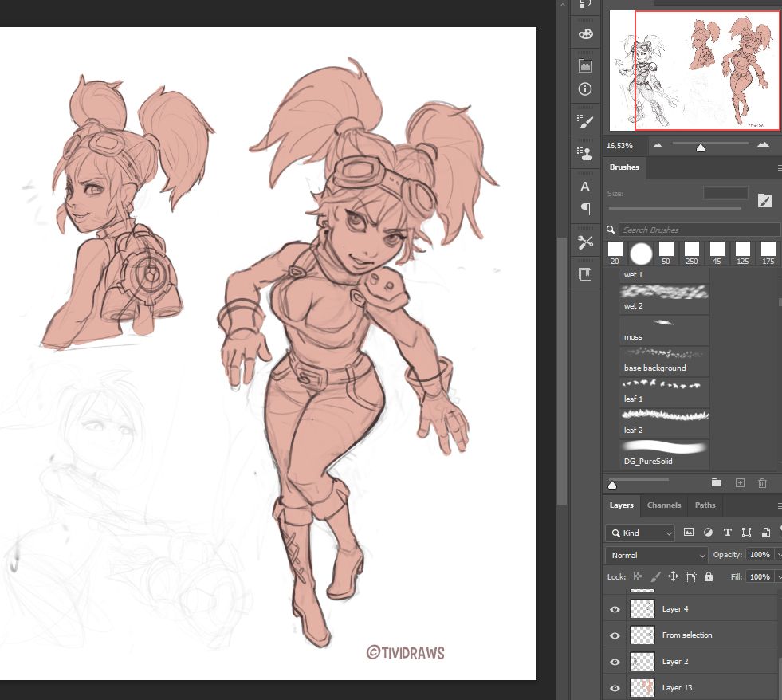Open the Clone Source panel icon

pos(585,153)
